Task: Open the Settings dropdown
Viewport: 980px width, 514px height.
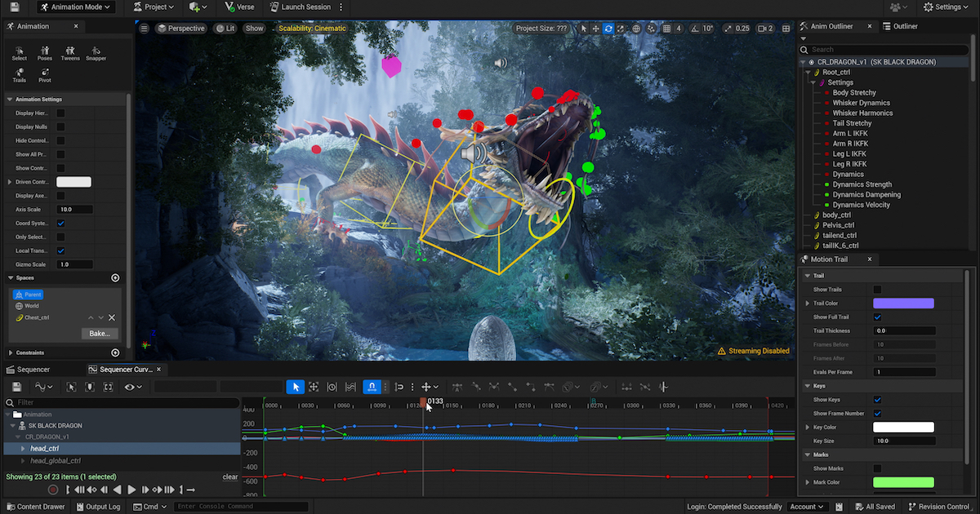Action: [x=947, y=7]
